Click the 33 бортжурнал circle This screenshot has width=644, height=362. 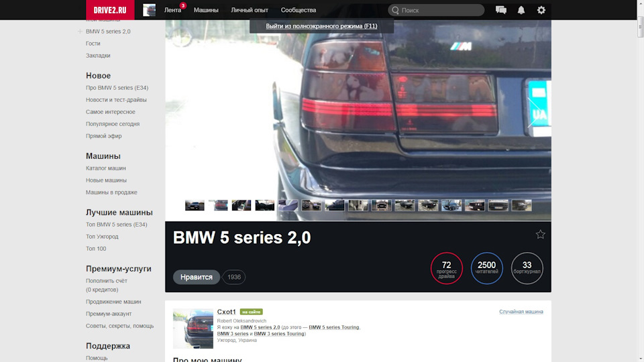coord(527,268)
